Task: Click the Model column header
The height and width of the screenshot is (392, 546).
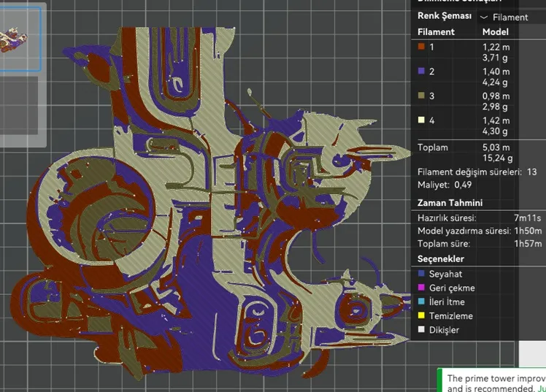Action: 496,32
